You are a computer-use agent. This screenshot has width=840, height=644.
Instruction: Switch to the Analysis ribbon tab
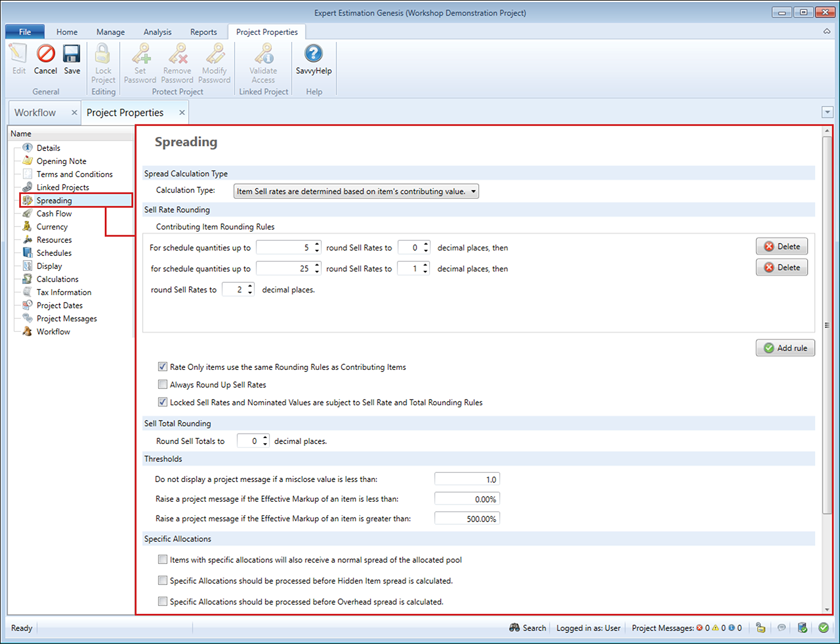[x=157, y=32]
